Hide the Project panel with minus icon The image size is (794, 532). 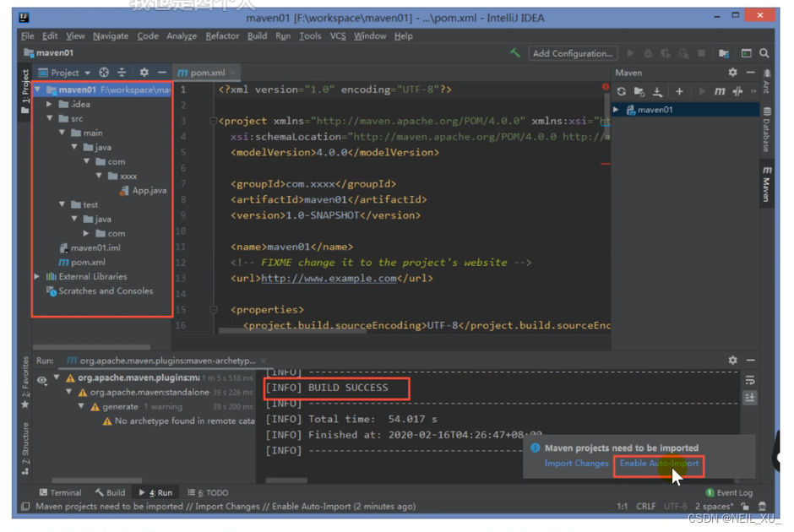point(161,73)
